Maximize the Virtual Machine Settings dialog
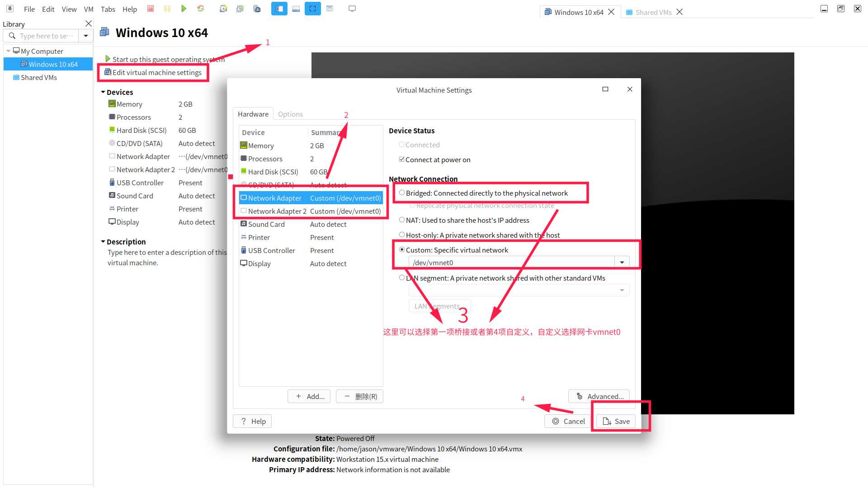The image size is (868, 488). pyautogui.click(x=605, y=89)
